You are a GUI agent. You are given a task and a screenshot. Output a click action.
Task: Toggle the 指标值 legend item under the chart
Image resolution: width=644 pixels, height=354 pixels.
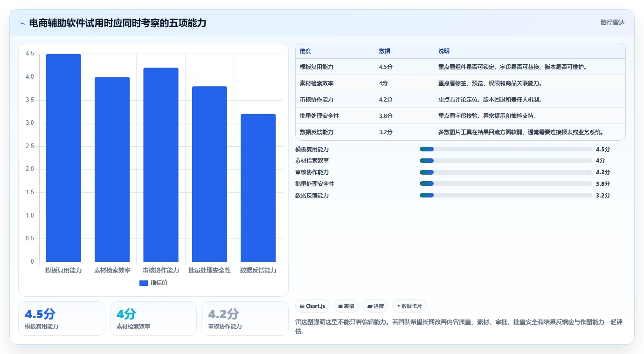[x=153, y=283]
